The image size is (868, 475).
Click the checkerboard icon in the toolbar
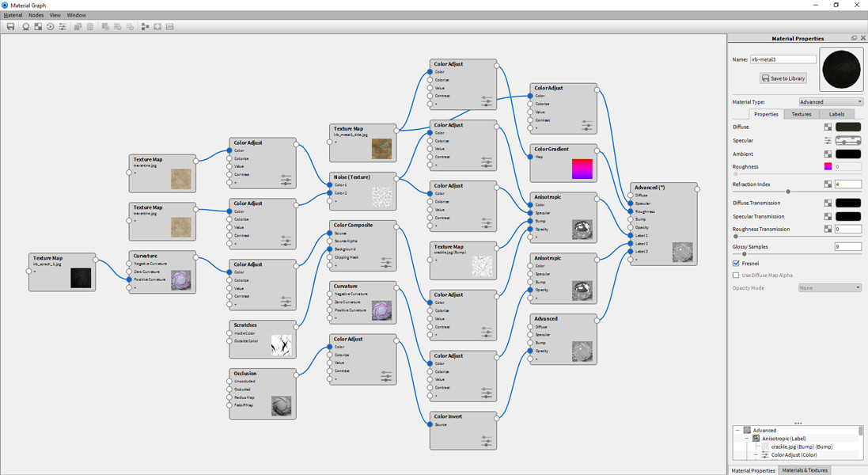coord(38,27)
